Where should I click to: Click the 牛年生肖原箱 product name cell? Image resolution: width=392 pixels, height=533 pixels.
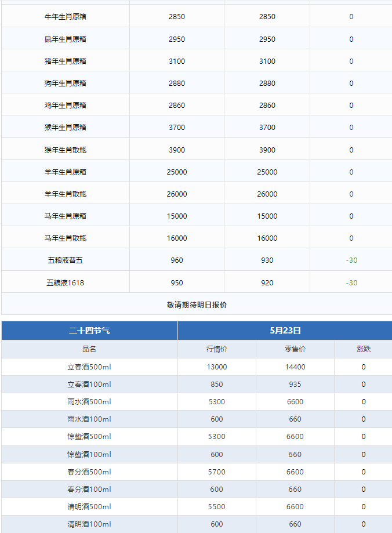tap(66, 17)
